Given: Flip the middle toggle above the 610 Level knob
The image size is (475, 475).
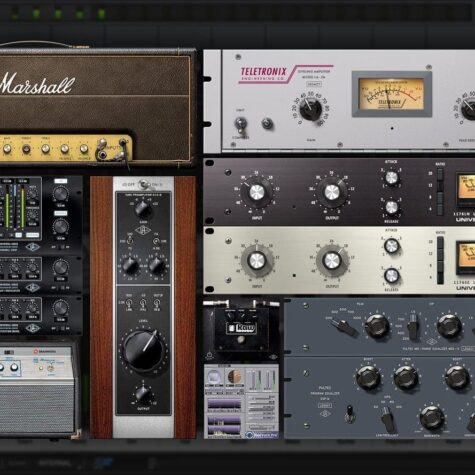Looking at the screenshot, I should click(143, 304).
